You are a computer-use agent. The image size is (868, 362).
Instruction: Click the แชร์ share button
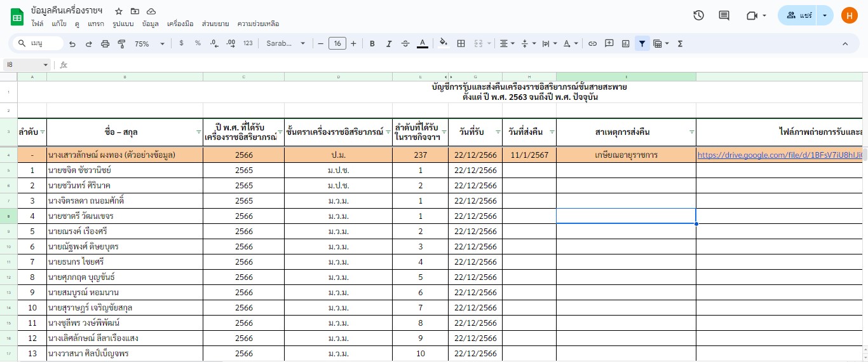(x=798, y=15)
